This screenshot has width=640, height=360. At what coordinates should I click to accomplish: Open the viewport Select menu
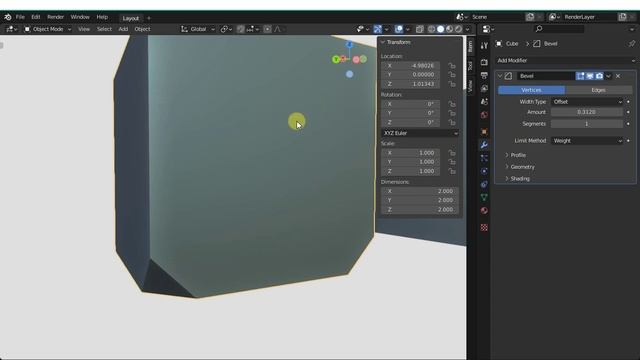(x=104, y=29)
